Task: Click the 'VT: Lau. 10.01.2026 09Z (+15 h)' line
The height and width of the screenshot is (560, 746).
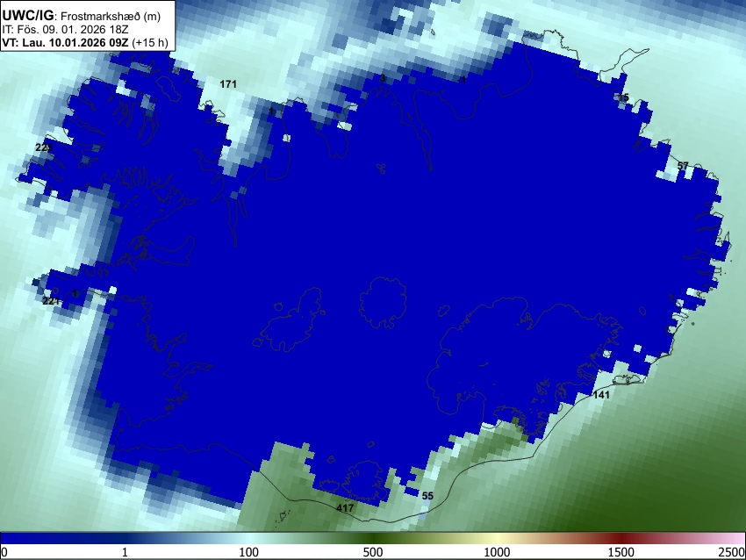Action: (x=85, y=42)
